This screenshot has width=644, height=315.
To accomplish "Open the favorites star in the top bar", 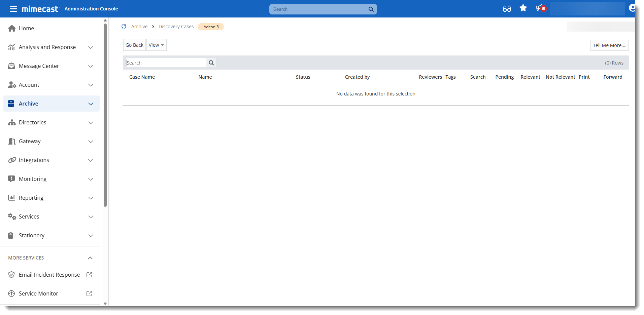I will click(523, 8).
